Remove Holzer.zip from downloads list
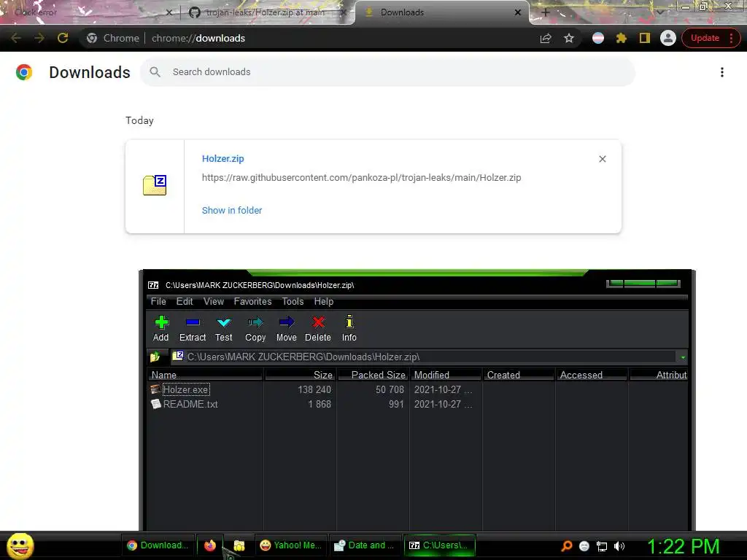This screenshot has width=747, height=560. pos(602,159)
